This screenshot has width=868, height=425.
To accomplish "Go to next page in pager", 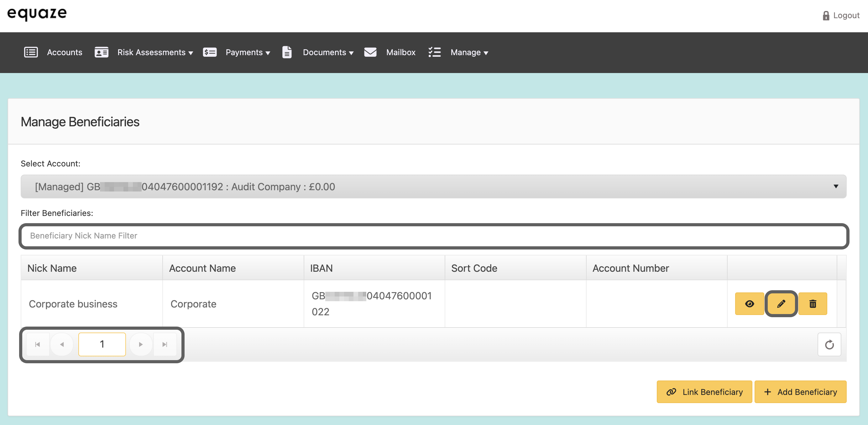I will (x=141, y=344).
